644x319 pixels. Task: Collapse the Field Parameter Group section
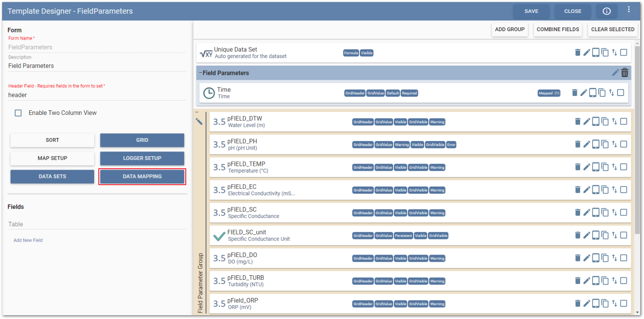(197, 112)
